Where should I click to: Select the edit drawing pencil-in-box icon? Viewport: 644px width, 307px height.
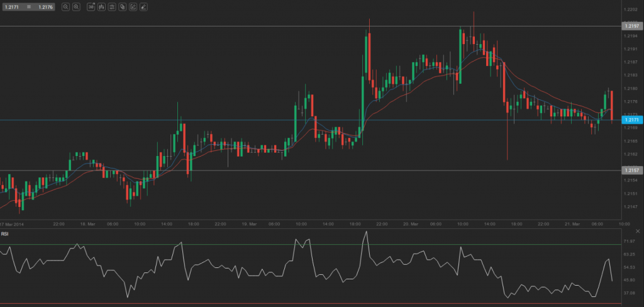133,7
